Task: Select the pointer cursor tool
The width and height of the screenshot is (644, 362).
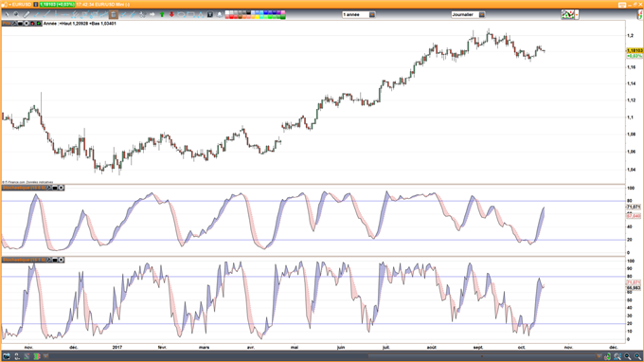Action: pyautogui.click(x=7, y=14)
